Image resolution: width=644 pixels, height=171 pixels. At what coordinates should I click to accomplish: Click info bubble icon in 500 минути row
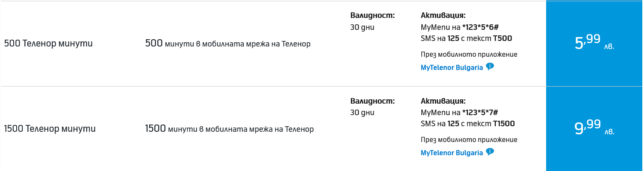click(x=490, y=67)
